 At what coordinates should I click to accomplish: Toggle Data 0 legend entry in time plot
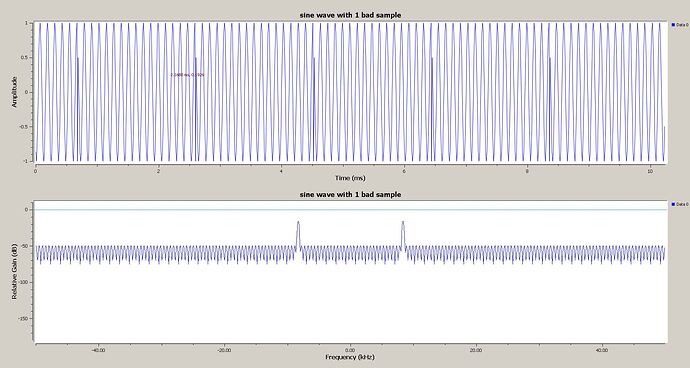[680, 25]
